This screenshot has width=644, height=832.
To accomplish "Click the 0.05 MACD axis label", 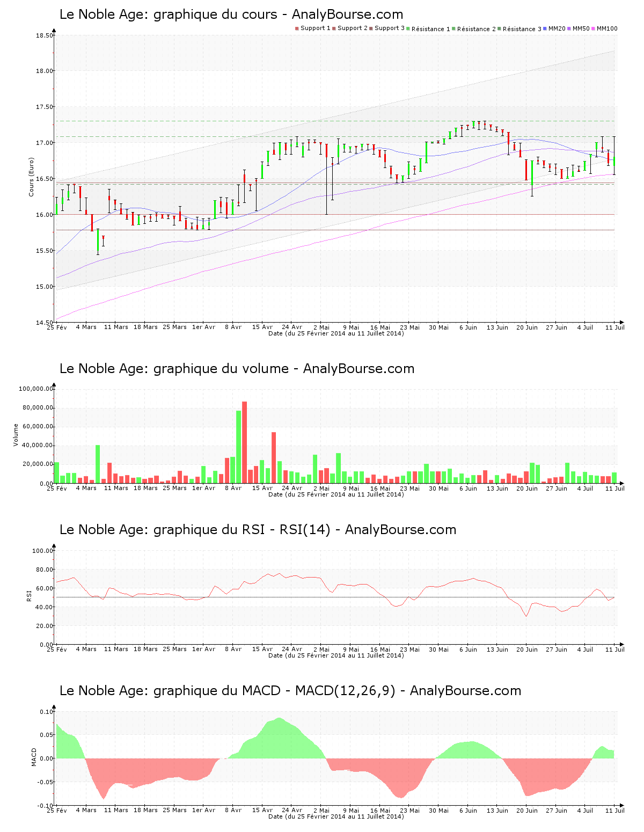I will pos(47,735).
